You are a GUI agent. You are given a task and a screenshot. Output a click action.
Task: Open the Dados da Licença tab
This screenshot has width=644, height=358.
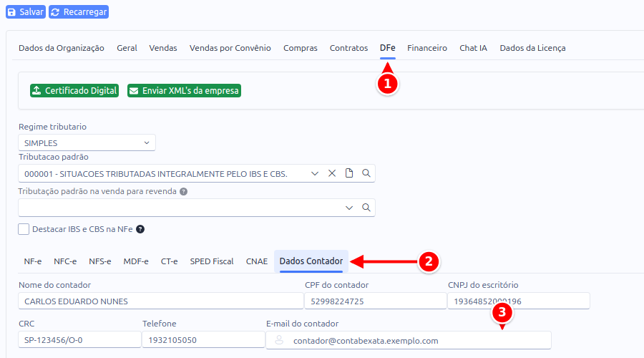[x=532, y=48]
